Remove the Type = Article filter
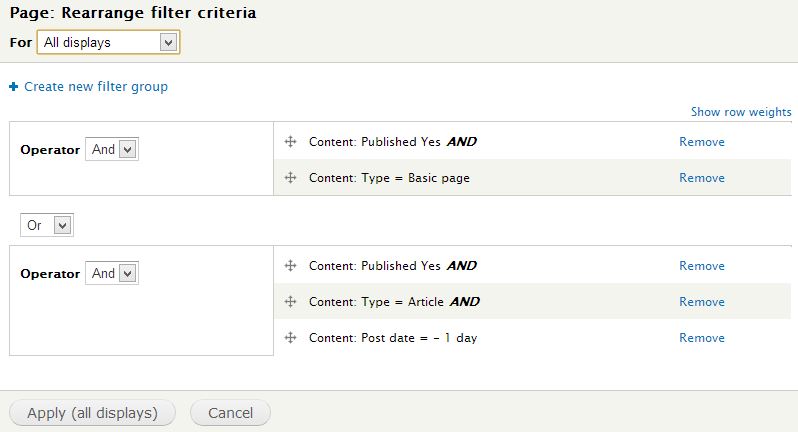Screen dimensions: 798x432 (702, 302)
